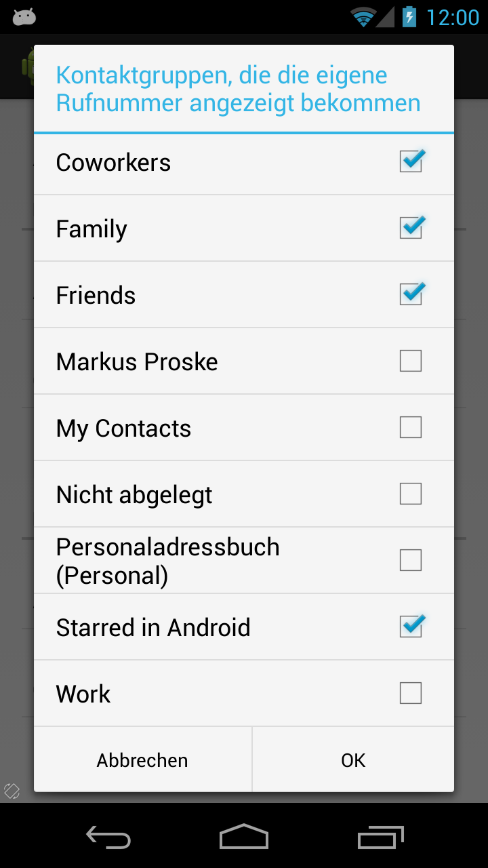Select the Personaladressbuch (Personal) list entry
Viewport: 488px width, 868px height.
point(168,561)
